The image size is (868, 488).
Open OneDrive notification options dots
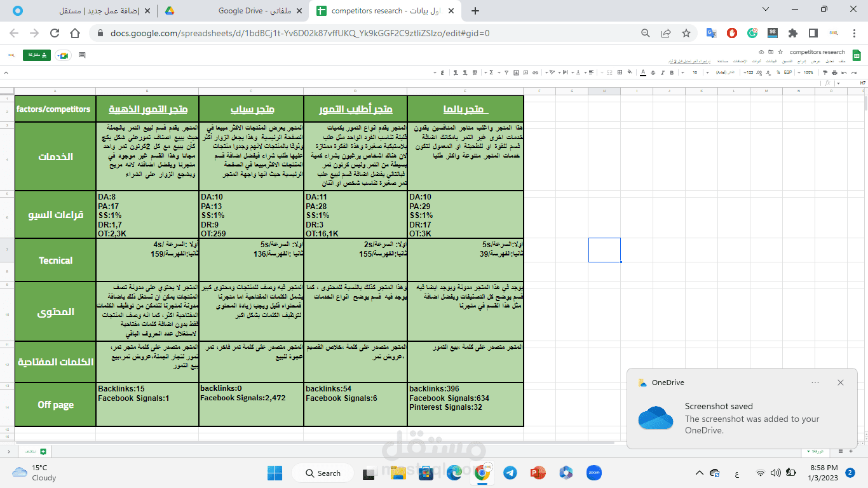click(x=815, y=383)
